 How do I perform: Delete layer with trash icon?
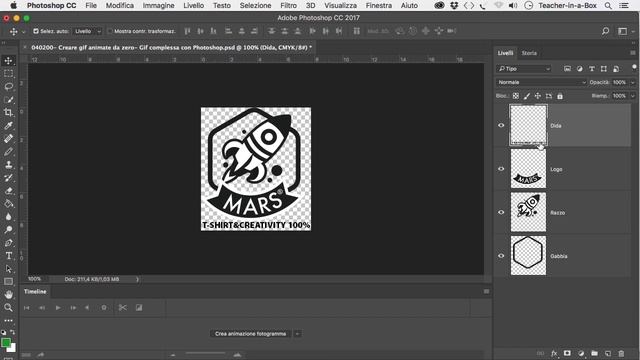pos(621,353)
